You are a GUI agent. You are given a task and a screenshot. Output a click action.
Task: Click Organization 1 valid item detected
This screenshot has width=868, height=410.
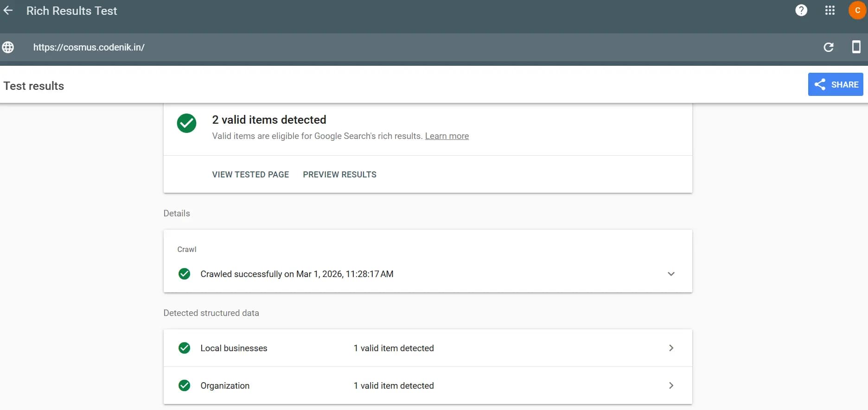coord(394,385)
